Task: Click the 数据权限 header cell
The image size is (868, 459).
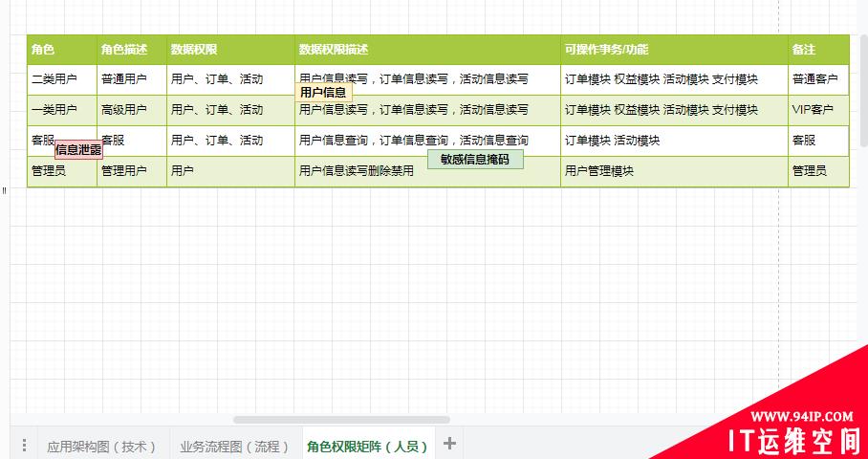Action: click(x=230, y=50)
